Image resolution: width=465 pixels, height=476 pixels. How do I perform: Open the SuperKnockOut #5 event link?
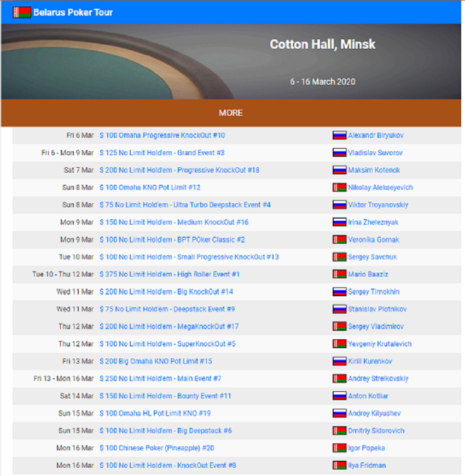point(168,344)
